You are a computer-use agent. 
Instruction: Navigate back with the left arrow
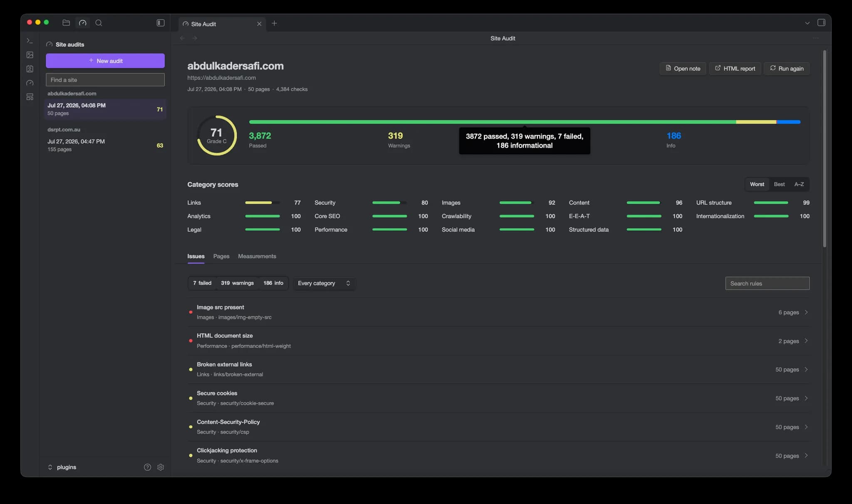tap(182, 38)
